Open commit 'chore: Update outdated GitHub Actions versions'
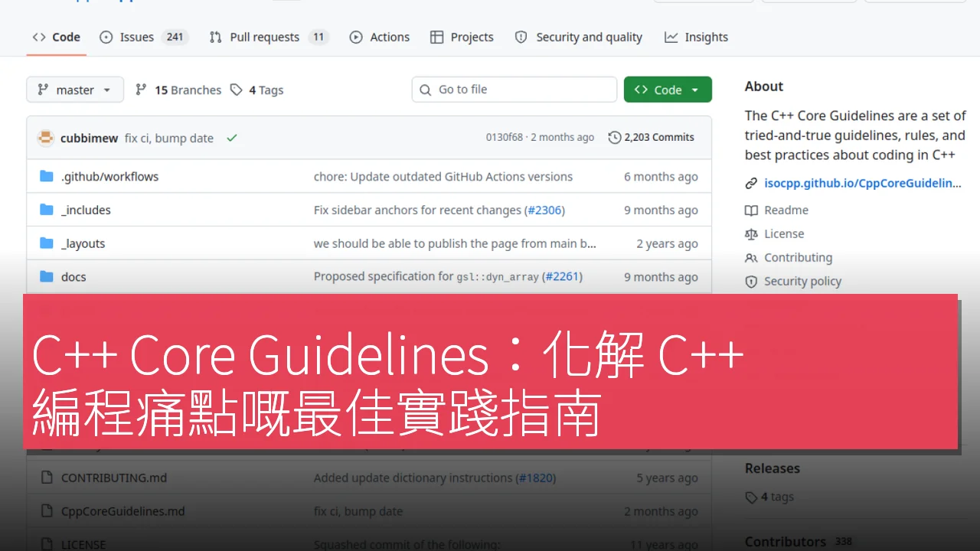The width and height of the screenshot is (980, 551). tap(443, 176)
